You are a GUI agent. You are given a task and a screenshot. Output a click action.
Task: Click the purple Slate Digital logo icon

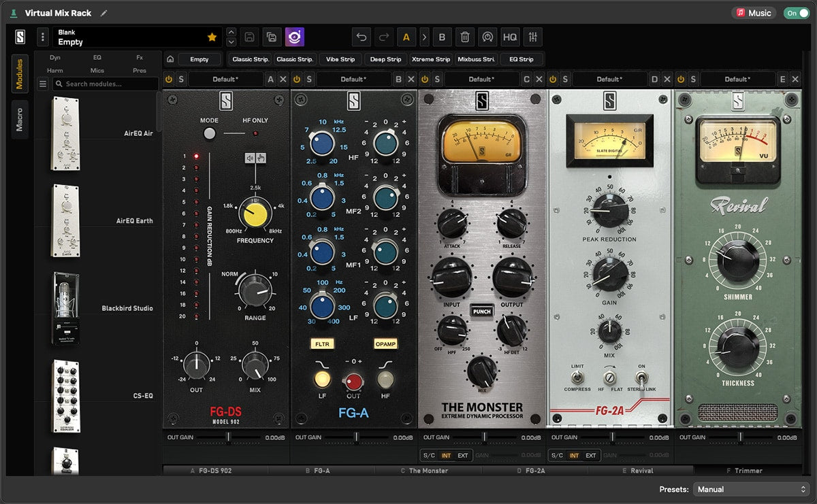tap(294, 37)
